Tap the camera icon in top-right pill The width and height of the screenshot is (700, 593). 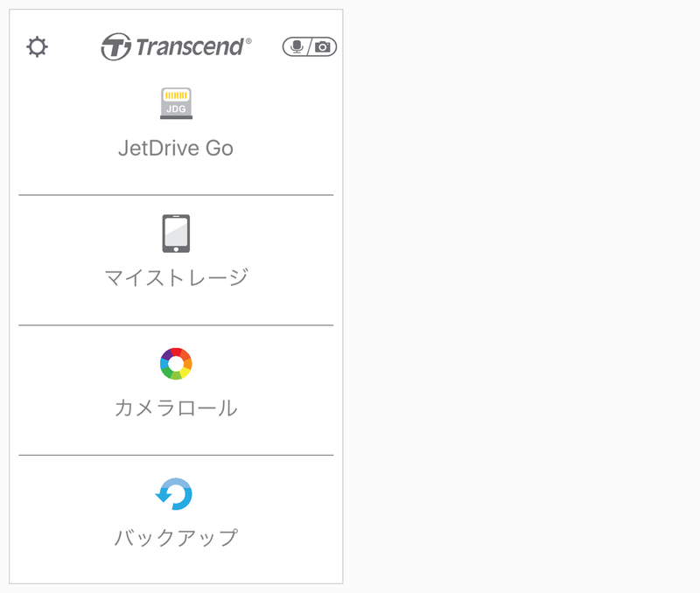[323, 46]
